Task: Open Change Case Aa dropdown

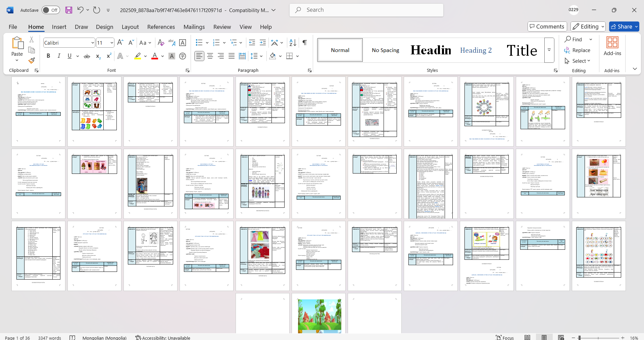Action: pos(145,43)
